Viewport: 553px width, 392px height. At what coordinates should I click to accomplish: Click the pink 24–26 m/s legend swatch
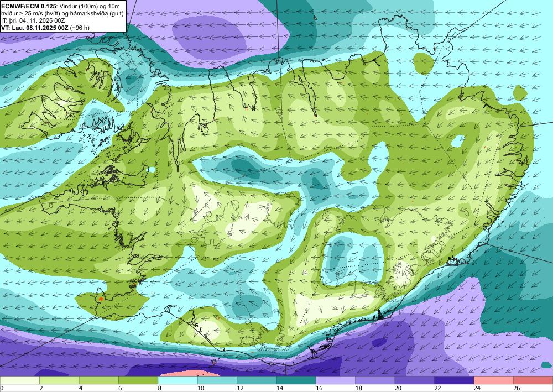(x=494, y=380)
